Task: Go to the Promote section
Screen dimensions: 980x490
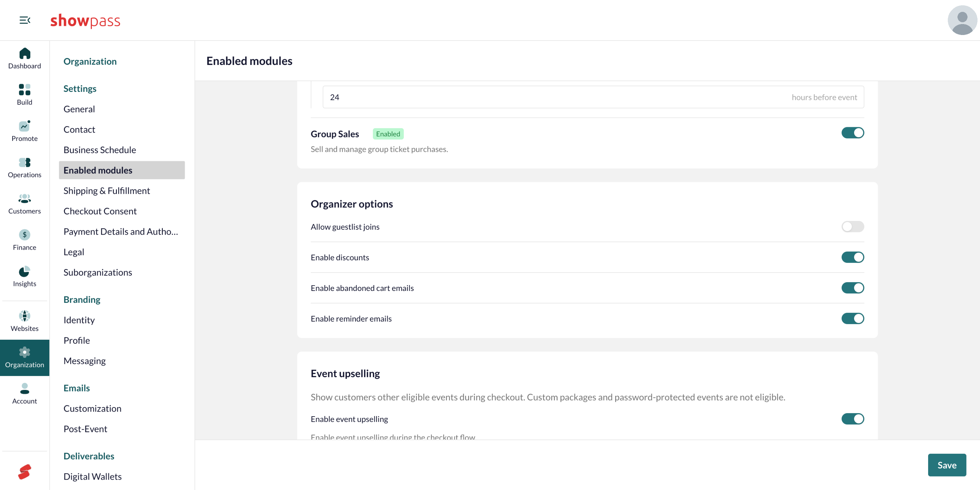Action: click(24, 131)
